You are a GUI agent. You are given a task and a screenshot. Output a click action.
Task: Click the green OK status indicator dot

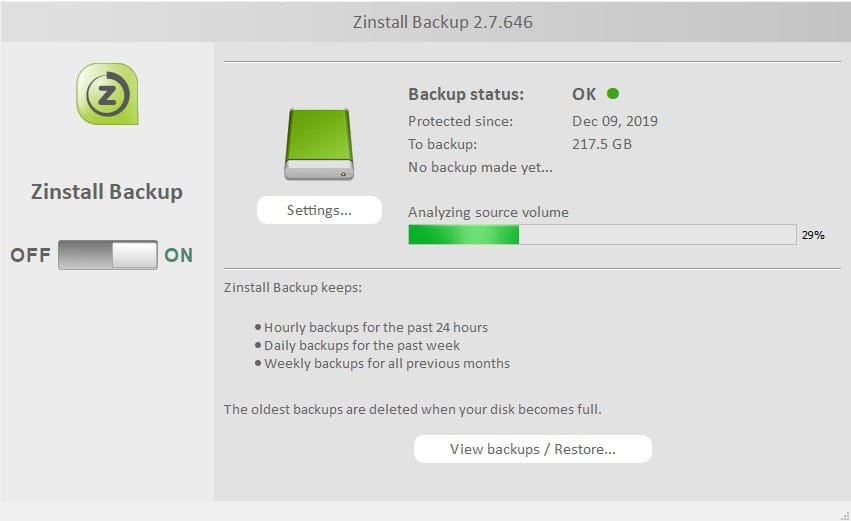pos(613,93)
